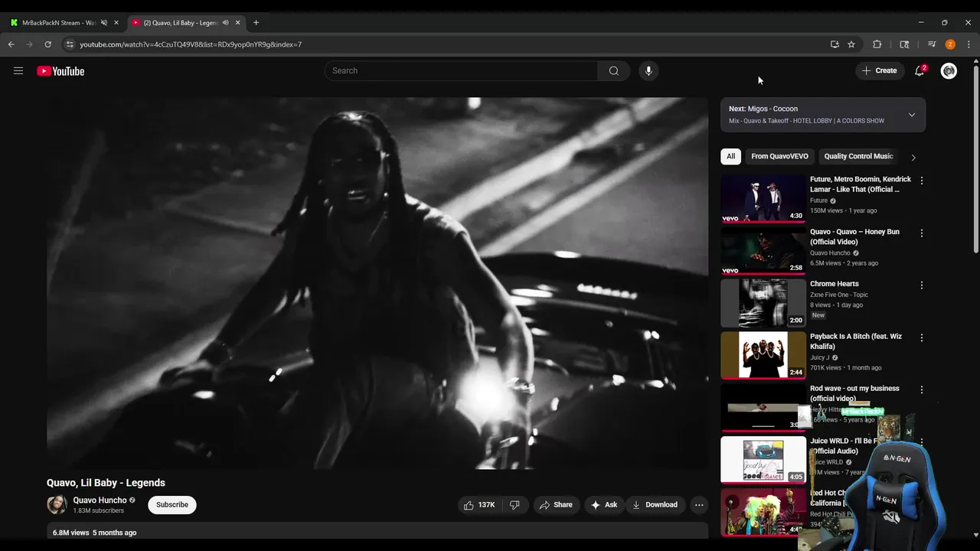Open Quavo Huncho channel avatar
This screenshot has width=980, height=551.
pos(57,504)
